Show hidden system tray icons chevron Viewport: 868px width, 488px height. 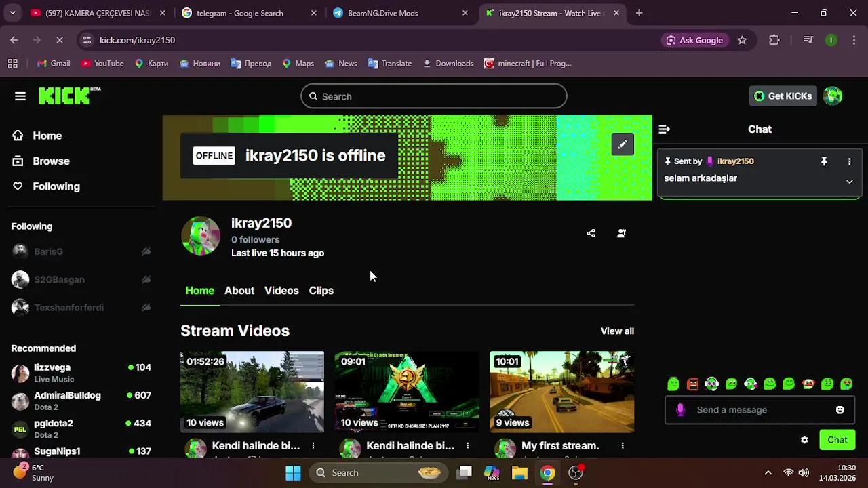(x=768, y=473)
